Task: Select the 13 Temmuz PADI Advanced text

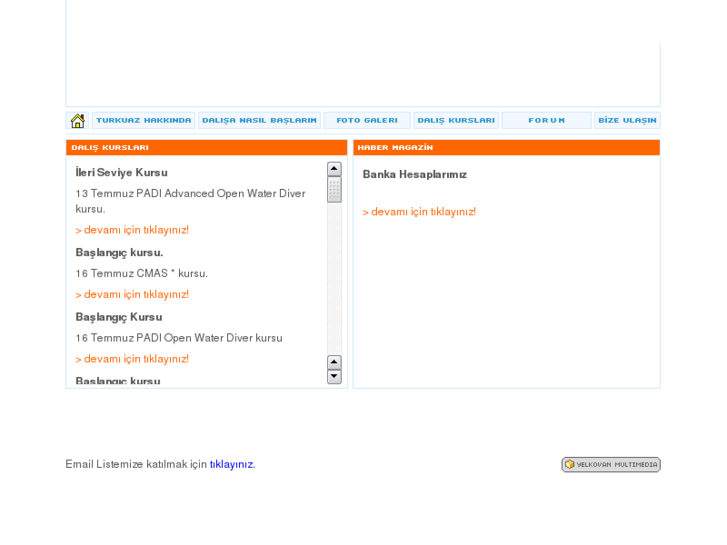Action: coord(190,201)
